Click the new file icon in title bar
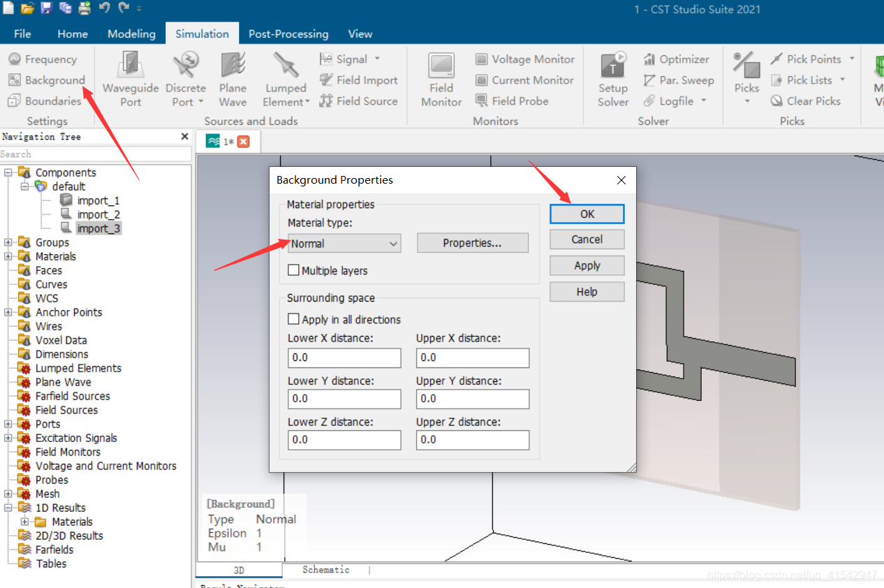Screen dimensions: 884x588 tap(8, 8)
